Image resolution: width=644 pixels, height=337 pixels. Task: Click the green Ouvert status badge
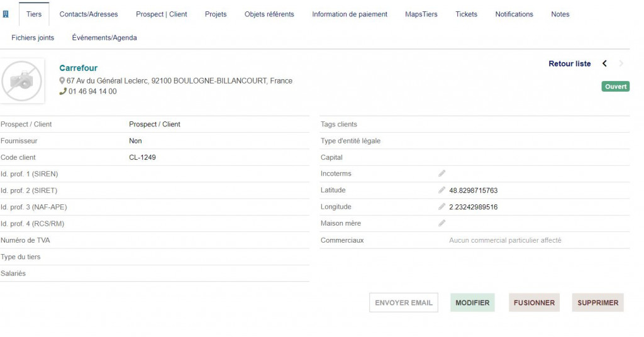click(x=616, y=86)
